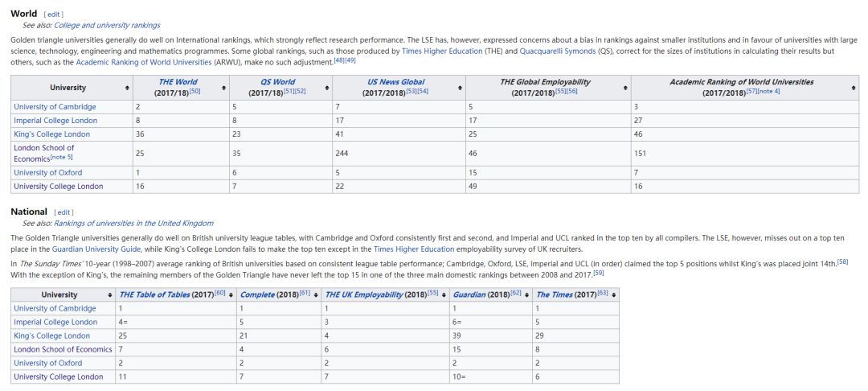The width and height of the screenshot is (868, 391).
Task: Open Rankings of universities in the United Kingdom
Action: [133, 223]
